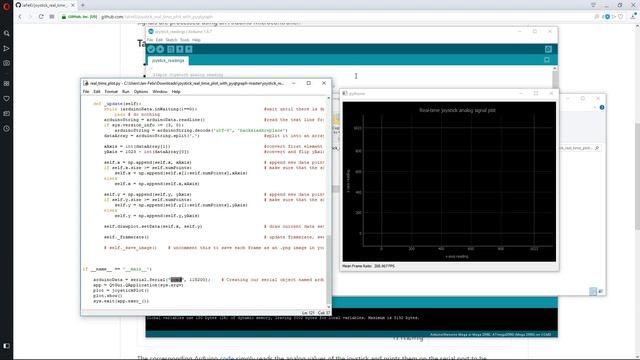Open the Opera sidebar search icon
This screenshot has width=640, height=360.
click(x=6, y=33)
